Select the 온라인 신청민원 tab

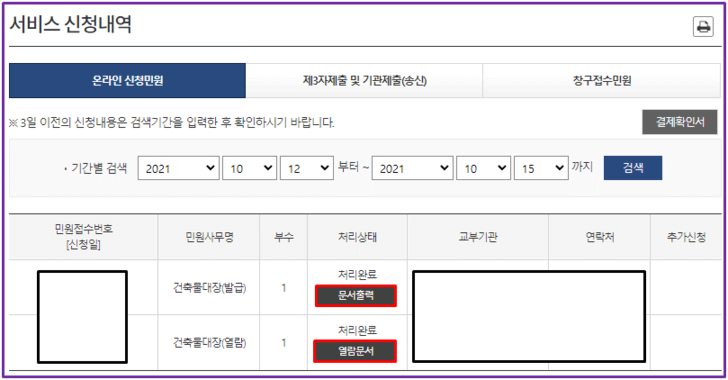coord(127,80)
